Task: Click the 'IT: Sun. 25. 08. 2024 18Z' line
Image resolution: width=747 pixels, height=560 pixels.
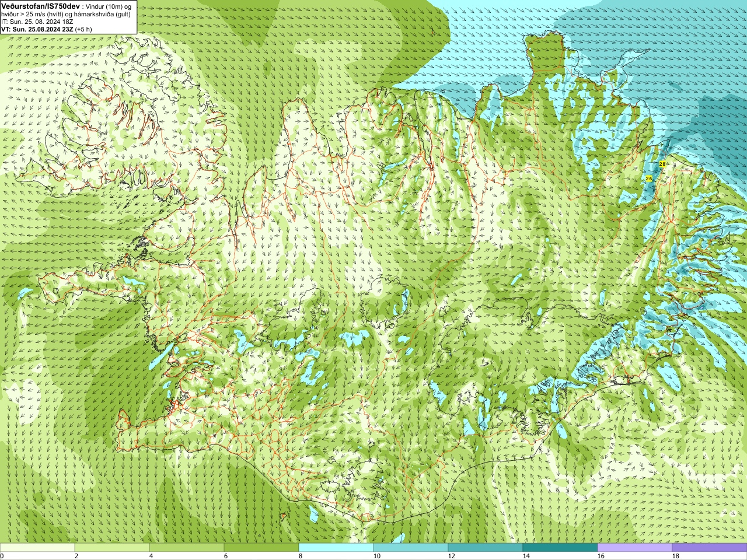Action: 37,21
